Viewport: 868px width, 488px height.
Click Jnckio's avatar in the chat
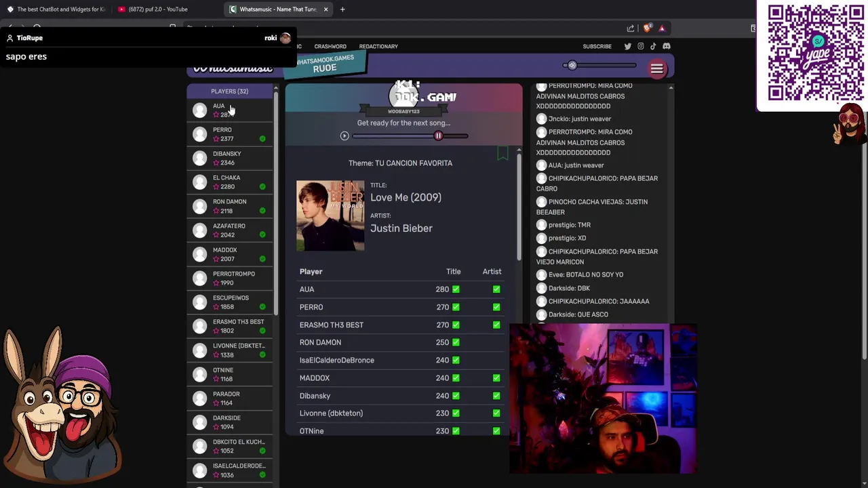coord(541,119)
